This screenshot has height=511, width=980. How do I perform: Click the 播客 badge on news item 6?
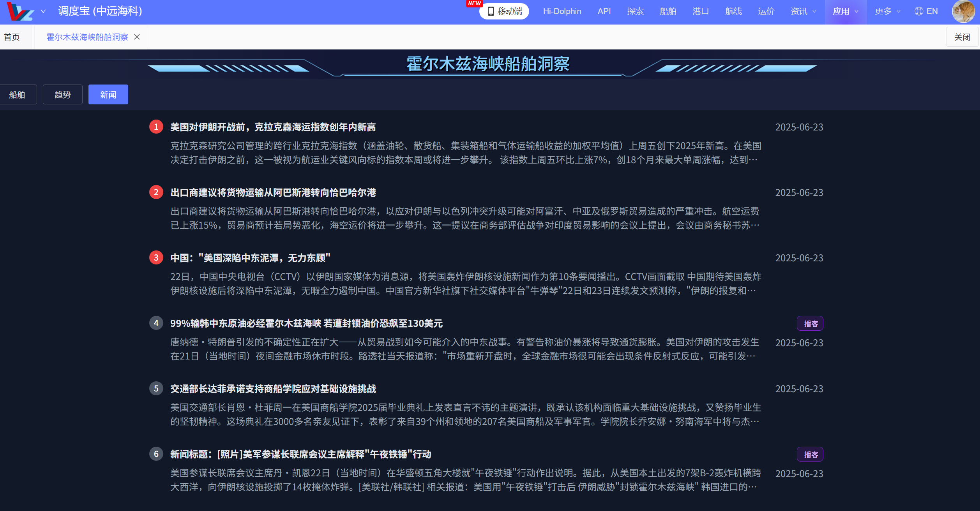tap(810, 454)
